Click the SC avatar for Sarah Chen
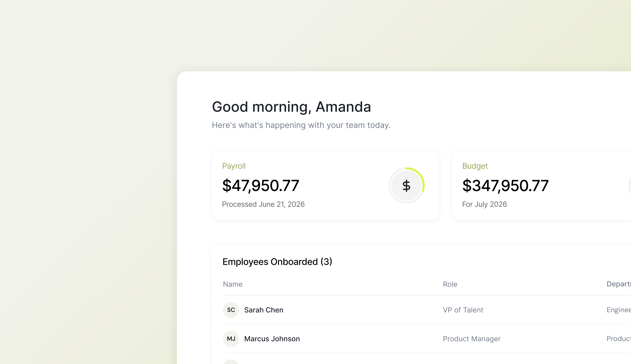The width and height of the screenshot is (631, 364). click(231, 310)
